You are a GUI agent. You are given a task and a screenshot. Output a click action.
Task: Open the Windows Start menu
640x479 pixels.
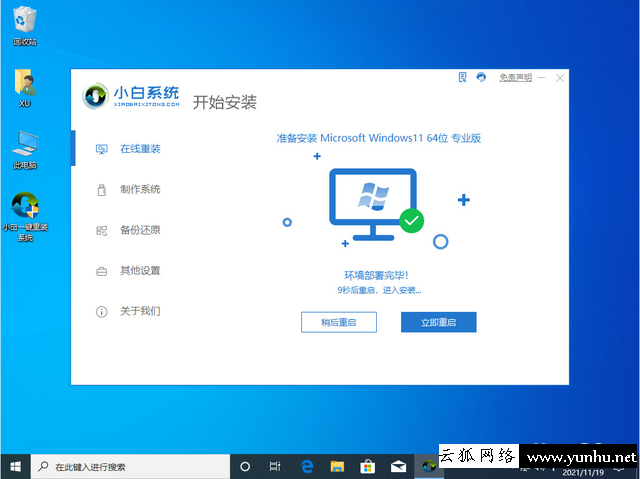point(15,466)
